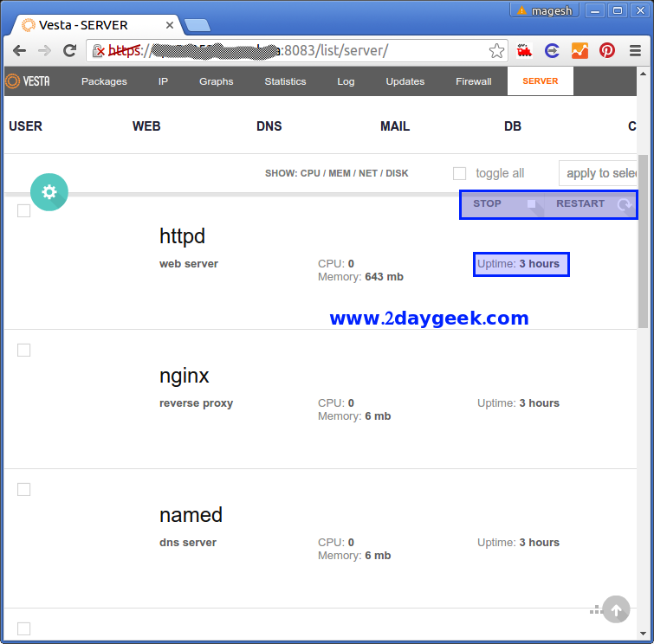Click the reverse proxy description
Screen dimensions: 654x644
click(196, 403)
